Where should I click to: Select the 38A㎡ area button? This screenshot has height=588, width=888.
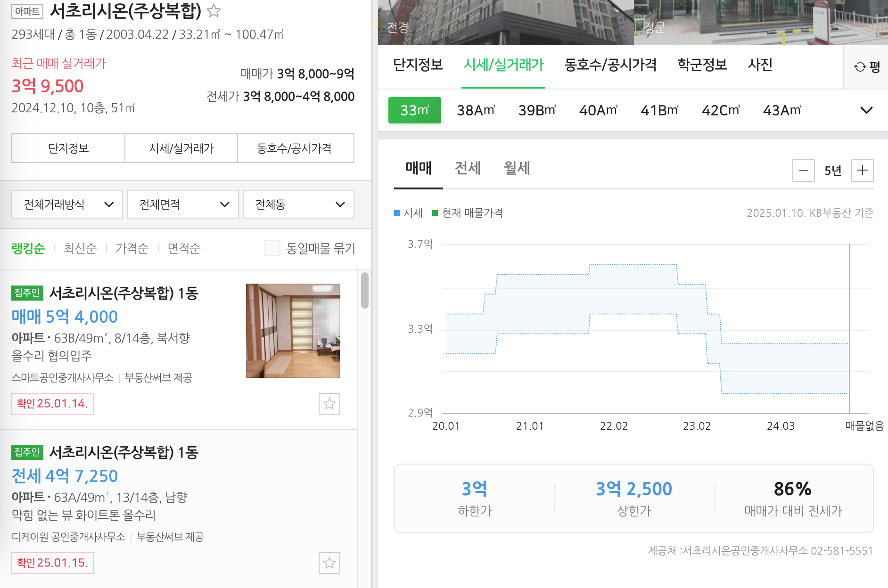(x=476, y=110)
